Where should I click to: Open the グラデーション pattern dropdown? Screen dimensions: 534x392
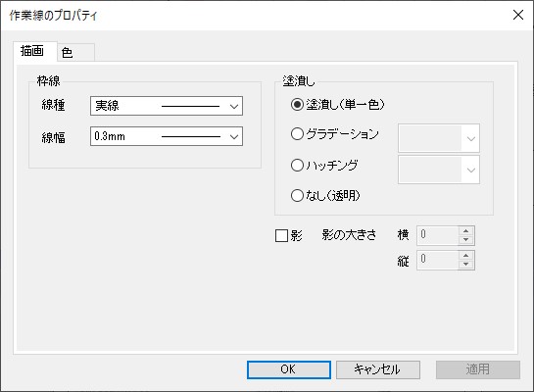pyautogui.click(x=439, y=138)
